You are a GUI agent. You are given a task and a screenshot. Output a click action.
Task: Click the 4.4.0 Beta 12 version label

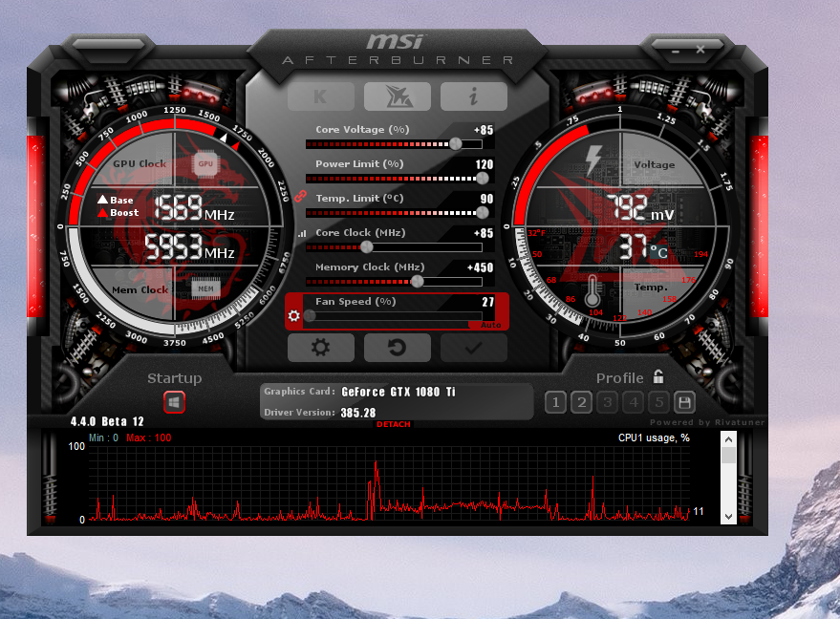[x=107, y=421]
